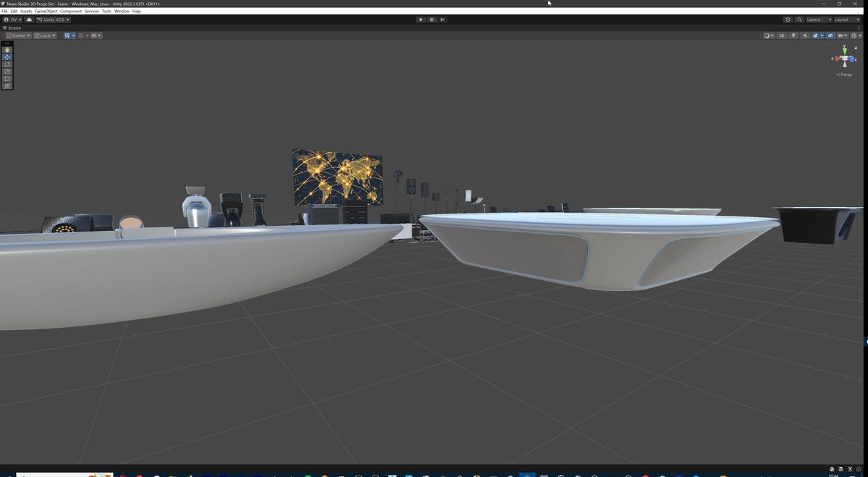Click the Pause button
868x477 pixels.
point(432,20)
